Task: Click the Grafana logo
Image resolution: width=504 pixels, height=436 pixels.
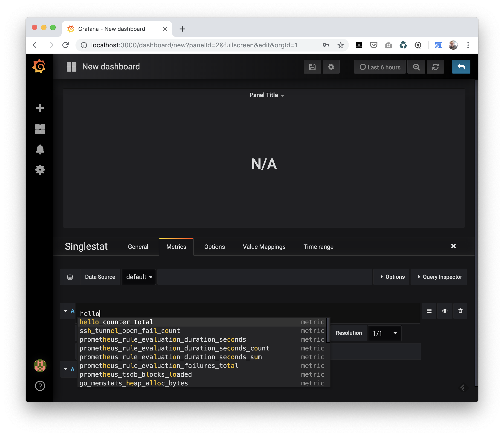Action: [x=40, y=66]
